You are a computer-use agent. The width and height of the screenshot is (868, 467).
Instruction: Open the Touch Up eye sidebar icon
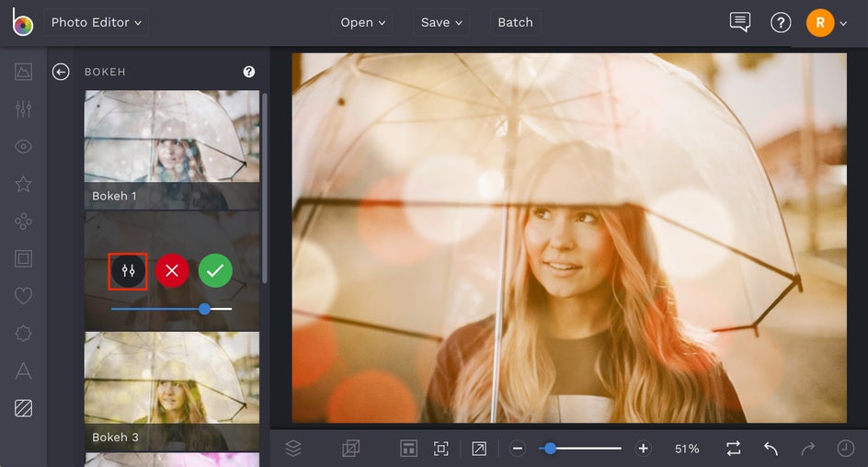click(23, 147)
